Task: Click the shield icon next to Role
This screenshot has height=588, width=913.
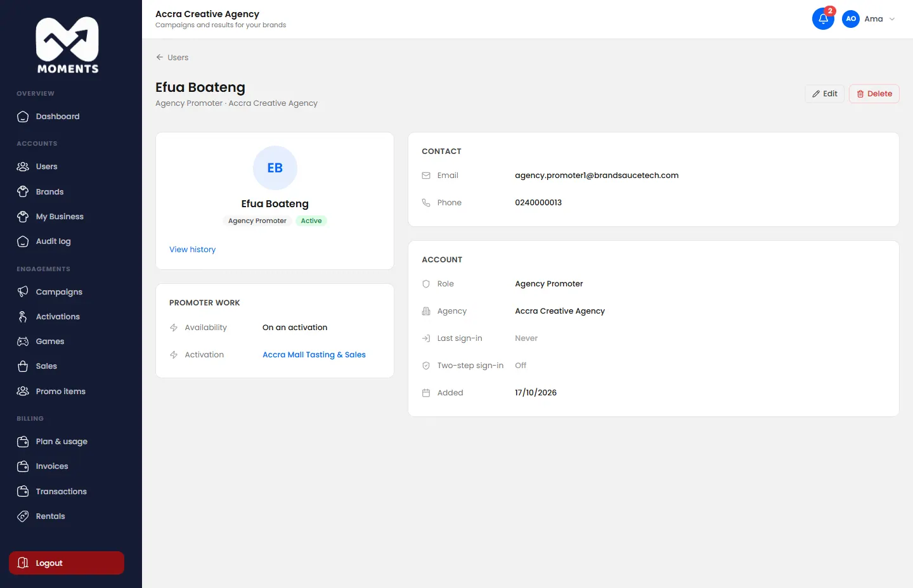Action: tap(426, 284)
